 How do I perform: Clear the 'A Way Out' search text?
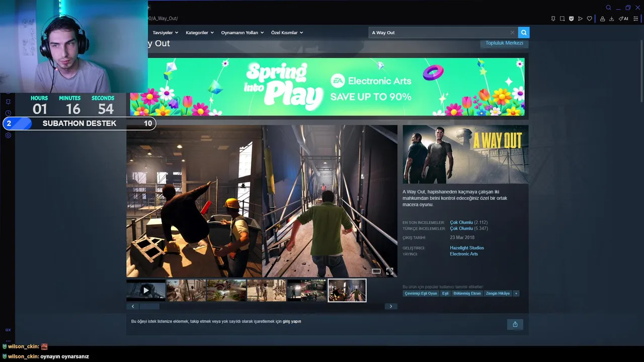point(512,33)
